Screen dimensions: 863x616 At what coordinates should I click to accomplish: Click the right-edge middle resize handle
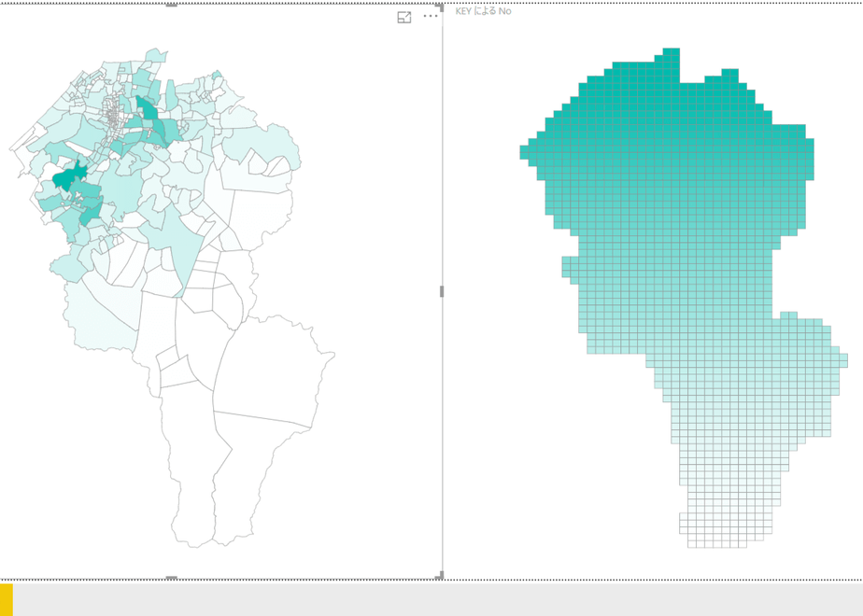click(x=442, y=291)
